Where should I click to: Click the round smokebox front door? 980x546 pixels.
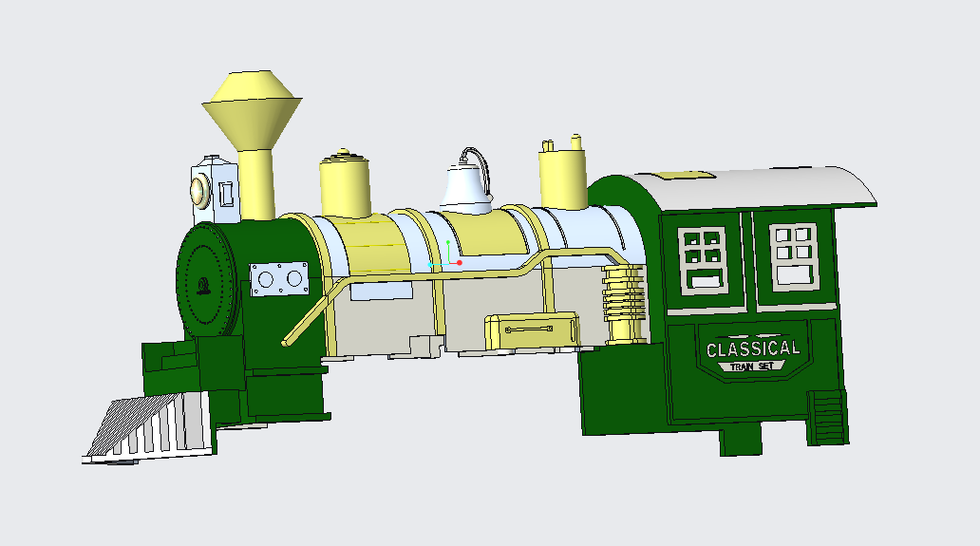point(205,281)
